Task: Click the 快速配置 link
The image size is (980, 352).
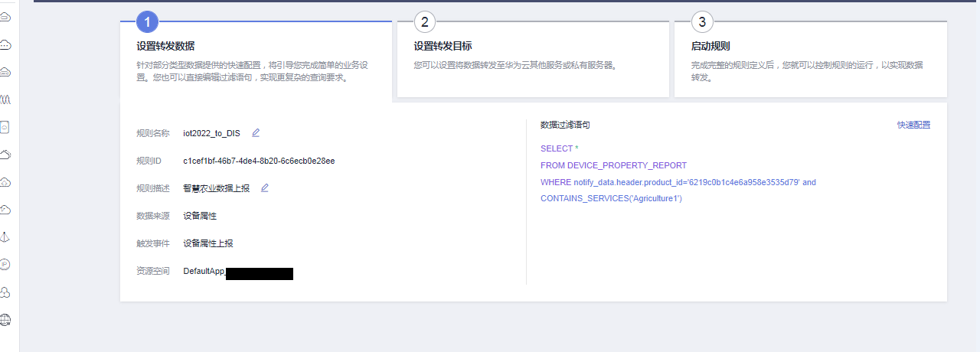Action: 914,125
